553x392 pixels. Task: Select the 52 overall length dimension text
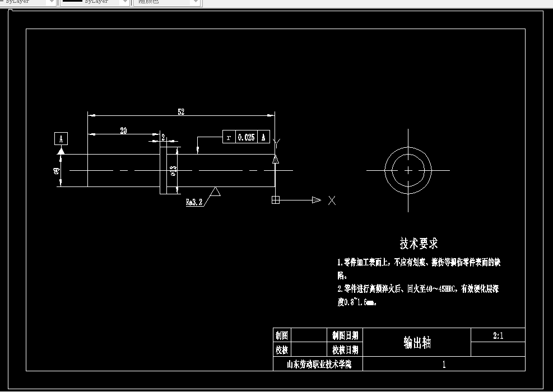pyautogui.click(x=181, y=112)
